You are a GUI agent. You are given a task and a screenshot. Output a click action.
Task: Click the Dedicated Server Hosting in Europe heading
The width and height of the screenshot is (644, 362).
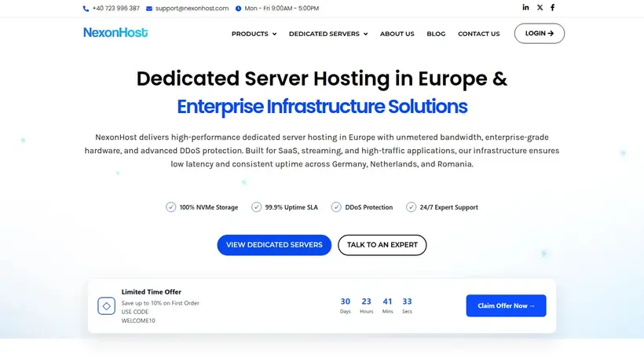coord(322,79)
